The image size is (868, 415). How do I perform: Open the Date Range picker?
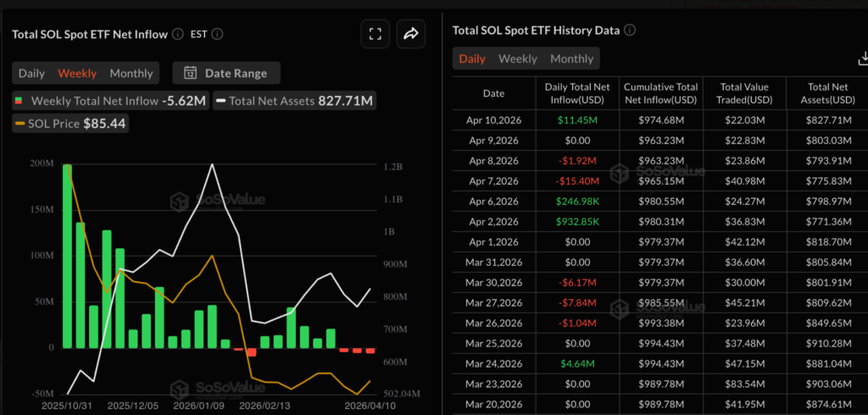[226, 73]
